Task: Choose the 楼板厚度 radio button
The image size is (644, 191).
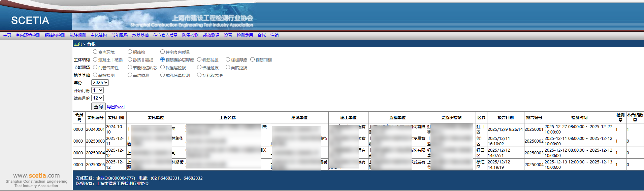Action: tap(228, 60)
